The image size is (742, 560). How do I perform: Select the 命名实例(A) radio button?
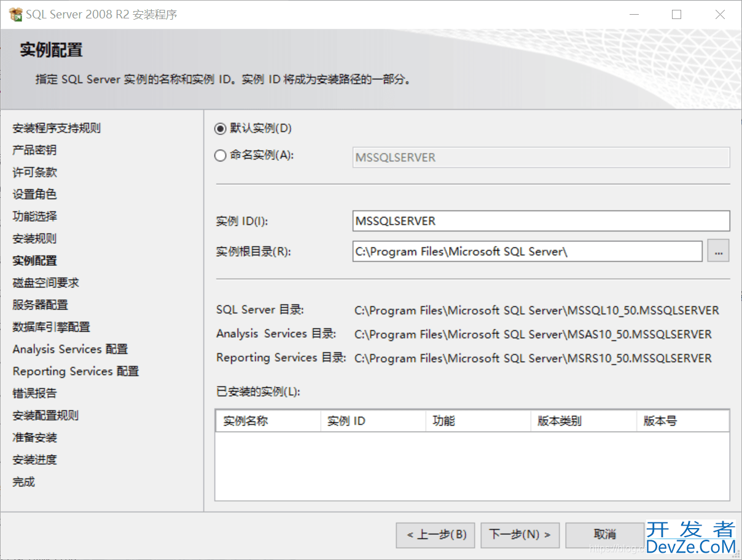click(x=221, y=155)
